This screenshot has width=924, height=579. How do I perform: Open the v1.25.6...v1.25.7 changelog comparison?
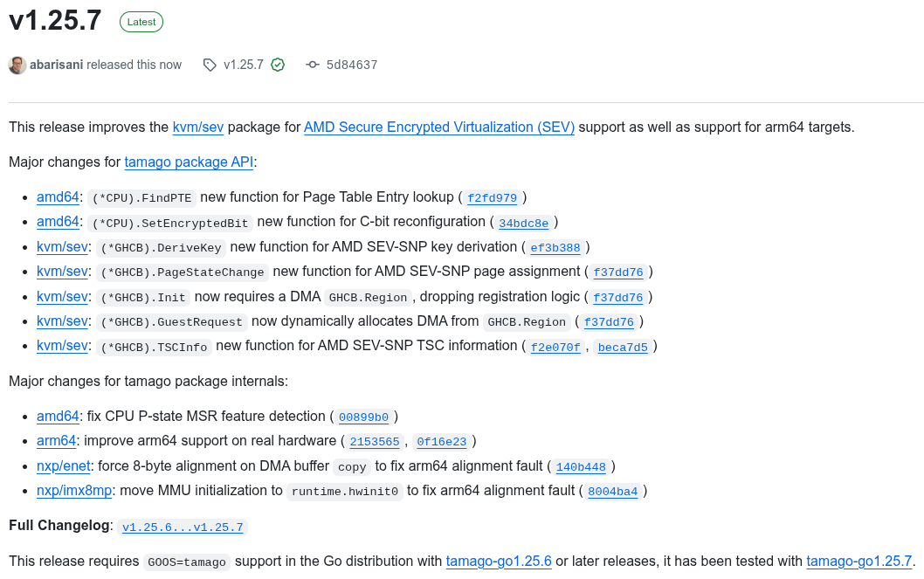point(183,527)
